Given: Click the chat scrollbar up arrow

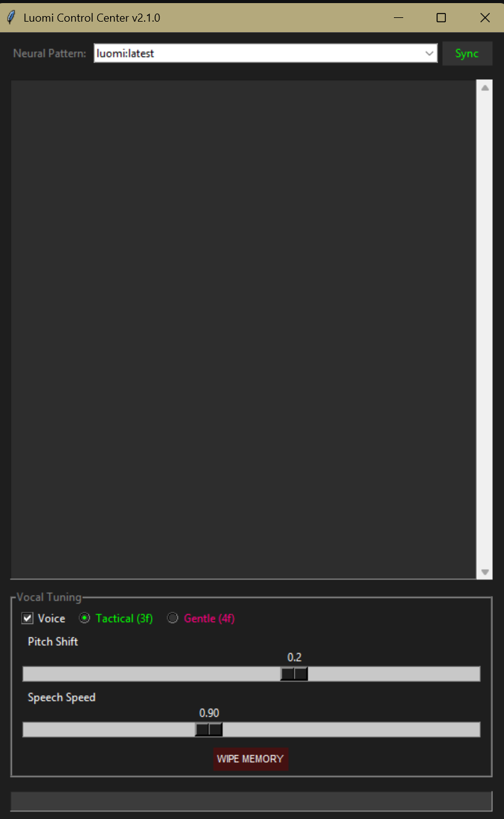Looking at the screenshot, I should (x=485, y=88).
